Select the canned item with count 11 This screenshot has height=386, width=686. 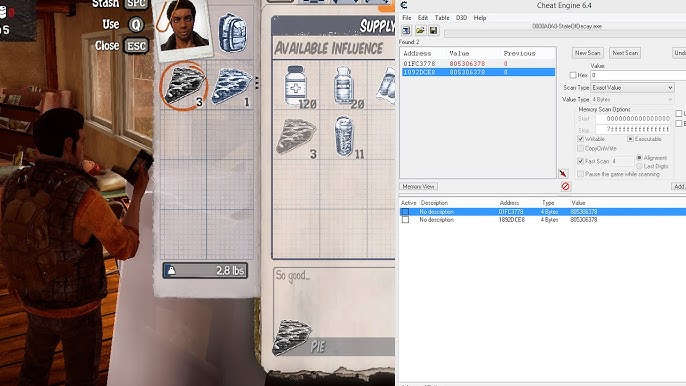pos(344,137)
